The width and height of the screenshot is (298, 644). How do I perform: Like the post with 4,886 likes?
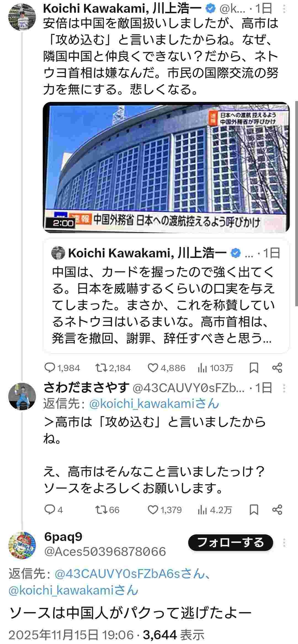tap(153, 368)
